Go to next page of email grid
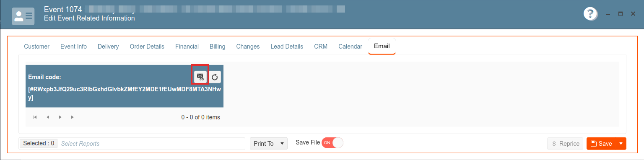Screen dimensions: 644x160 60,117
